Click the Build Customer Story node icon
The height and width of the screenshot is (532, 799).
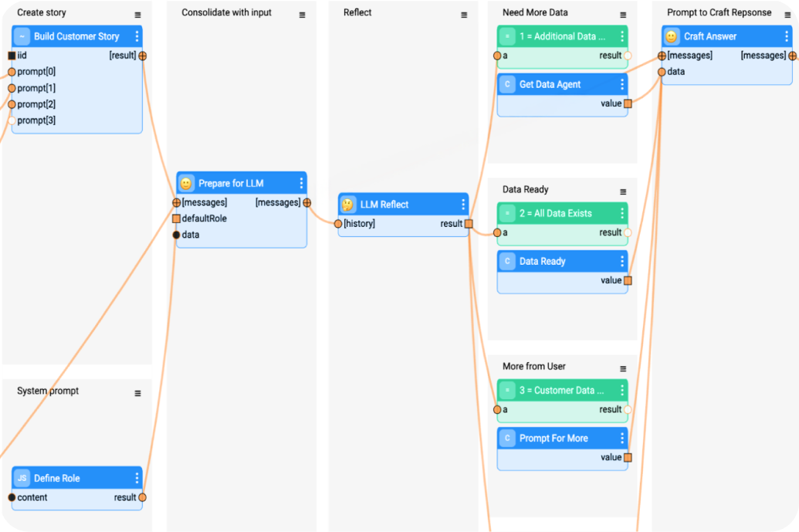(x=22, y=36)
